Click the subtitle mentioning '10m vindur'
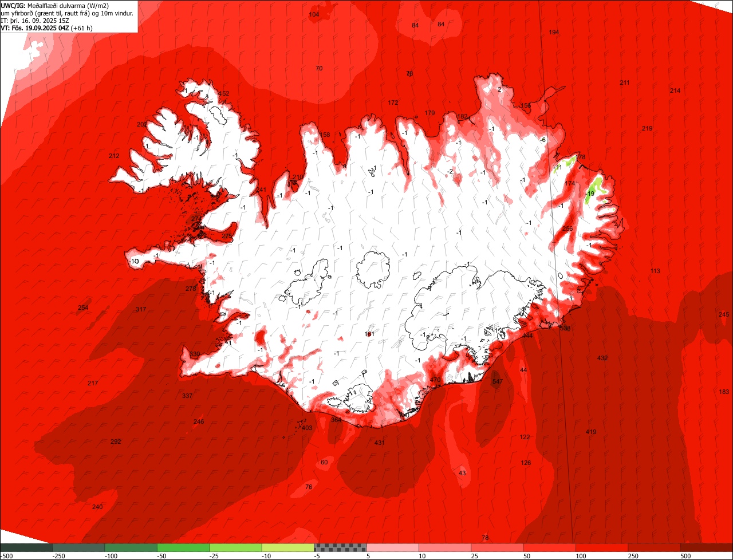Viewport: 733px width, 560px height. click(x=68, y=13)
